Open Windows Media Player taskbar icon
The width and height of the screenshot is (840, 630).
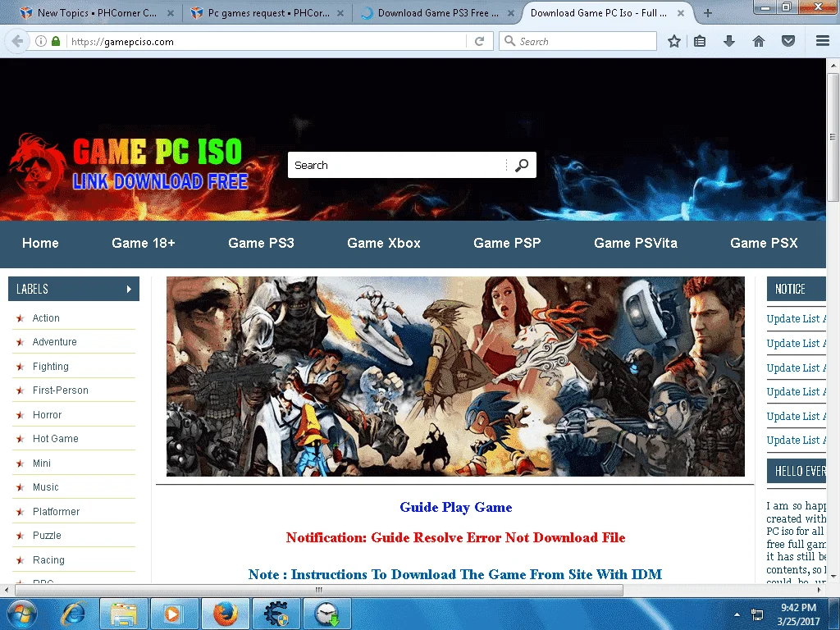(x=174, y=614)
